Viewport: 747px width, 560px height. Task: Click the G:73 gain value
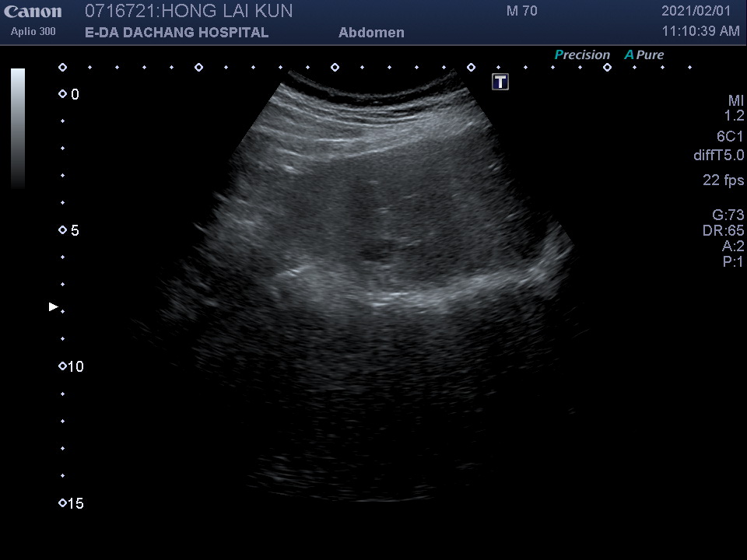pos(728,215)
